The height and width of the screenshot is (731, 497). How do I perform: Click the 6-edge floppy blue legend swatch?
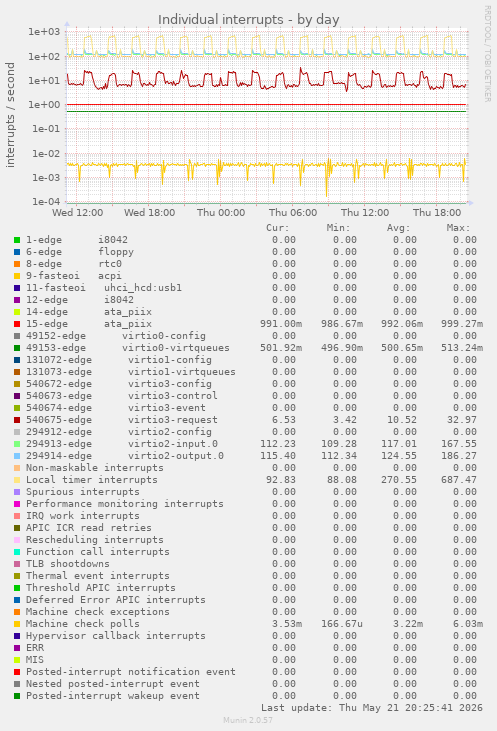point(17,252)
